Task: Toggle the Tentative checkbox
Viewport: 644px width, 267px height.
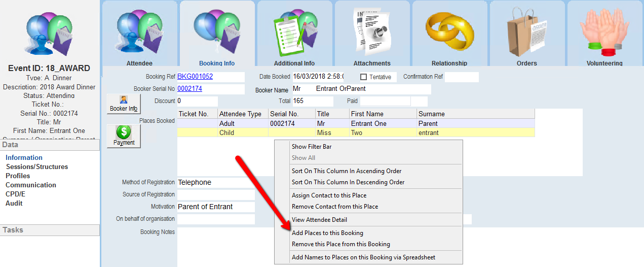Action: [363, 77]
